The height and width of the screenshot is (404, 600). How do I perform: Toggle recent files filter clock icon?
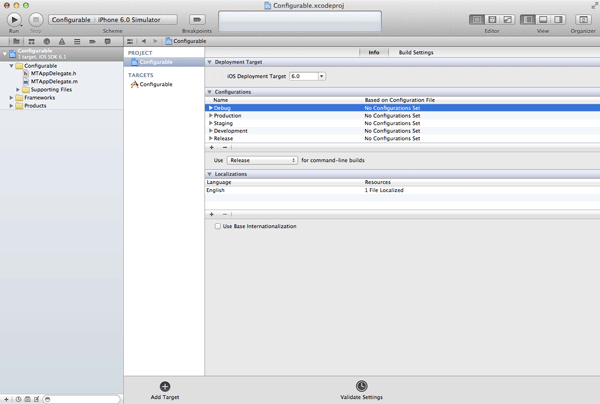(18, 399)
